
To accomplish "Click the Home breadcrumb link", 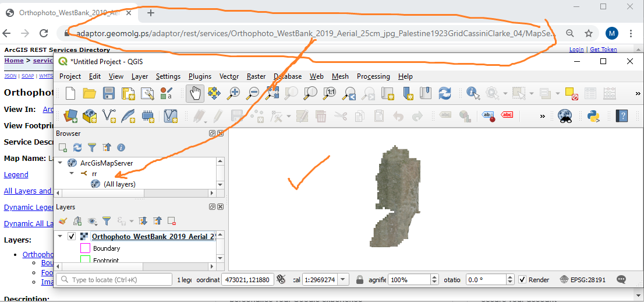I will 14,61.
